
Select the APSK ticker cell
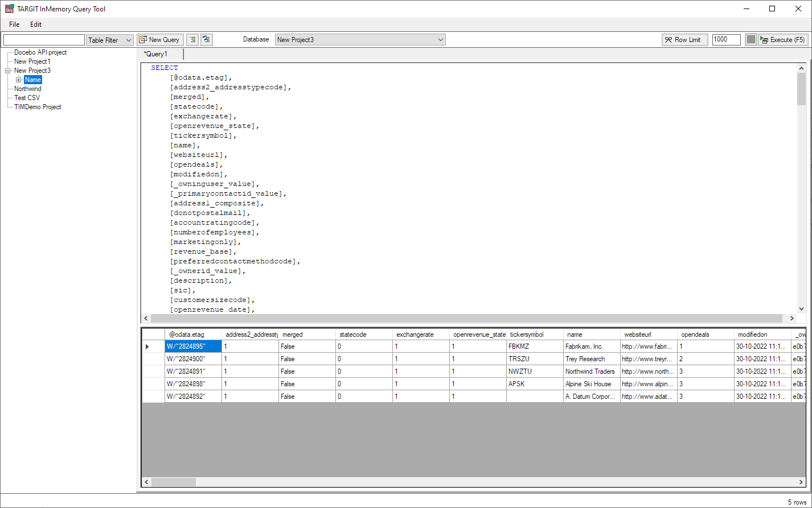[535, 384]
